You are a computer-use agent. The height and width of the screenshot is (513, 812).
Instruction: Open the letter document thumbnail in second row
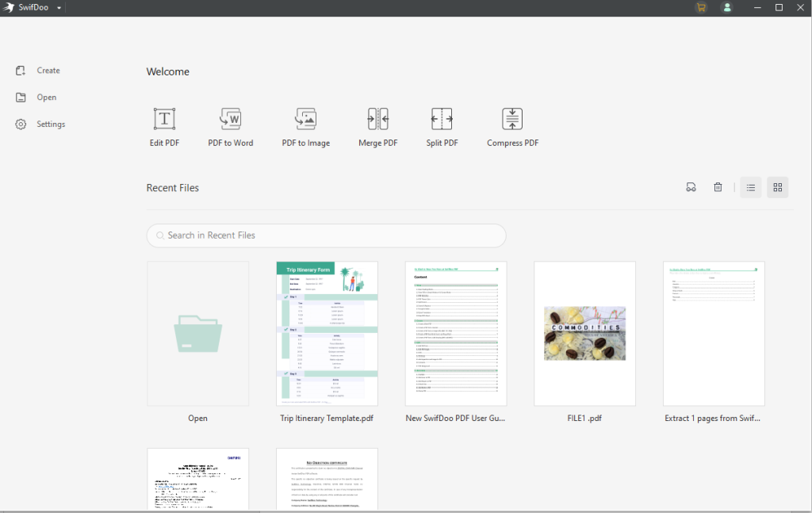197,480
